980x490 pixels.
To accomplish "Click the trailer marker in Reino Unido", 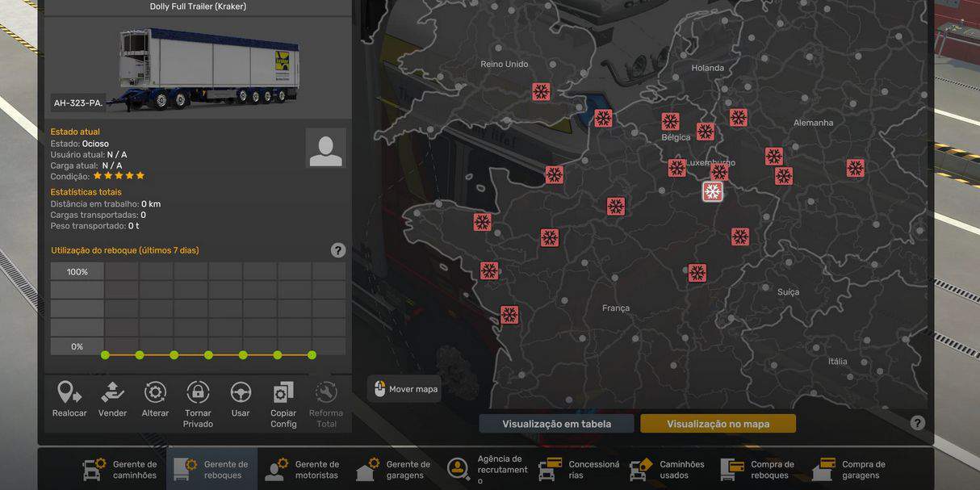I will click(x=541, y=92).
